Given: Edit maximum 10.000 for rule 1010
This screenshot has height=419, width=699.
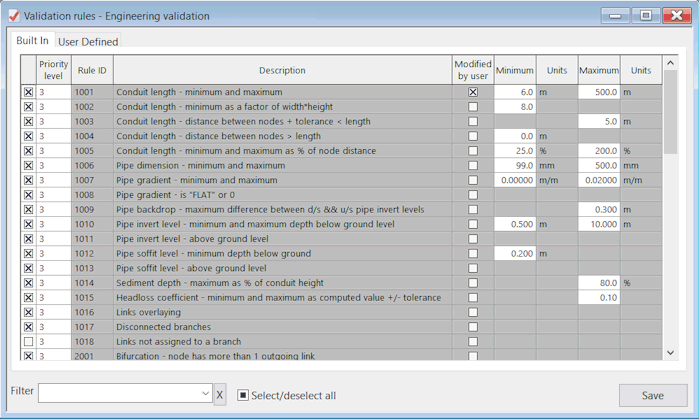Looking at the screenshot, I should point(599,224).
